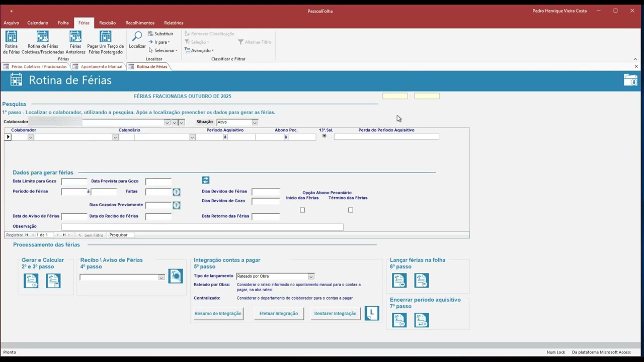
Task: Toggle the 13º.Sal. checkbox
Action: pyautogui.click(x=324, y=136)
